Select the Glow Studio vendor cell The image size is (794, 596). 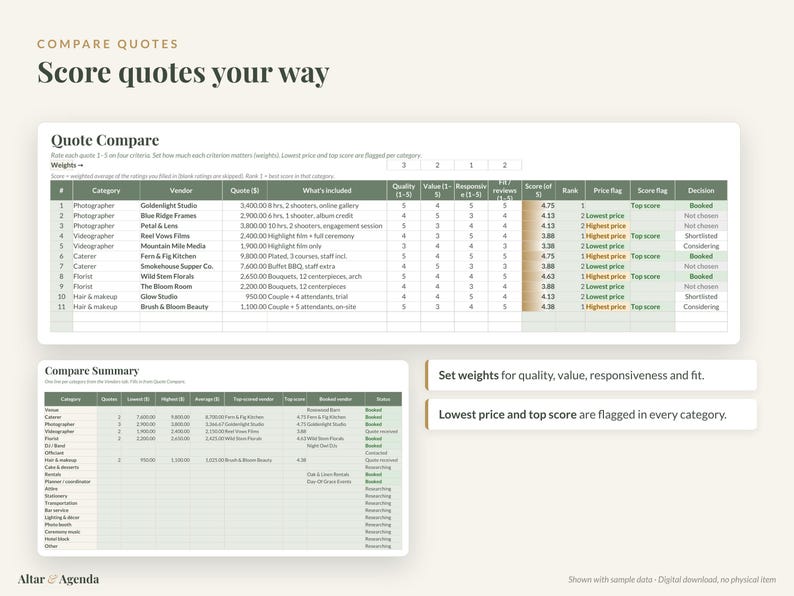(x=181, y=297)
